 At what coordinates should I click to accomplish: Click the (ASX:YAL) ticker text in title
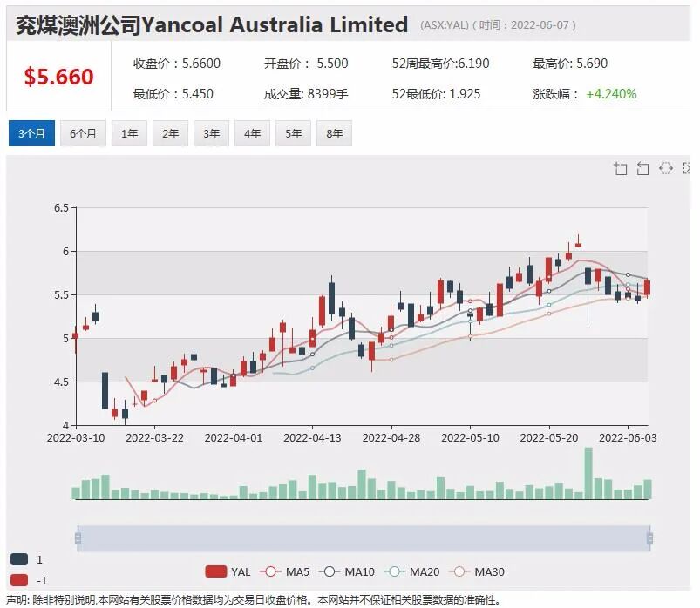[445, 25]
